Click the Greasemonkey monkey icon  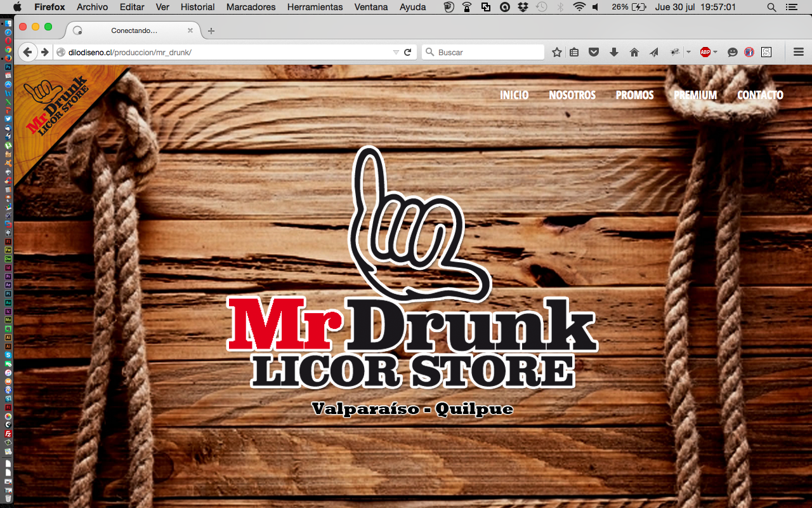click(676, 52)
